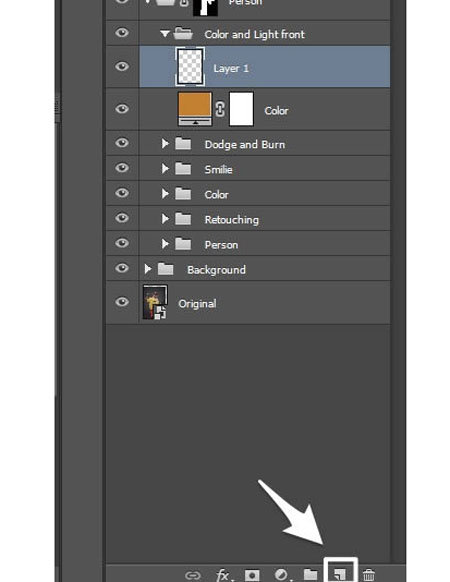Open the fx layer style icon
Screen dimensions: 450x582
tap(224, 575)
